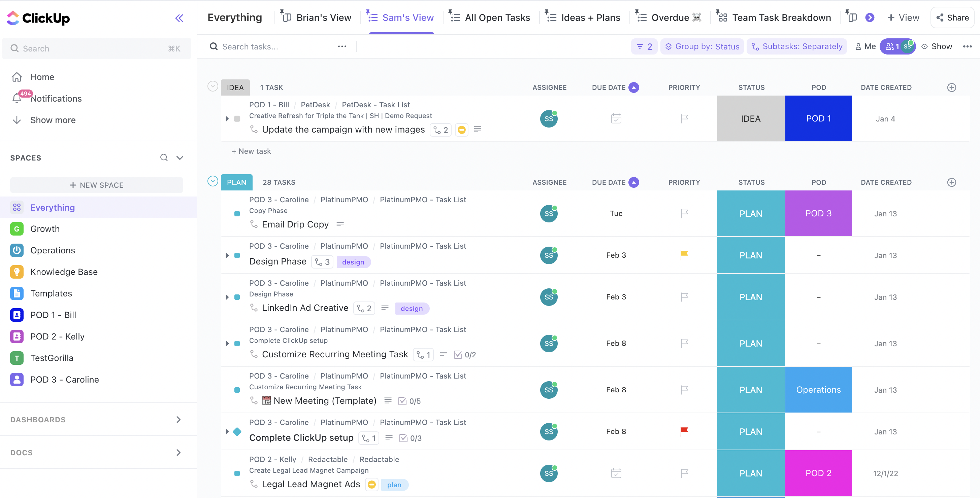The width and height of the screenshot is (980, 498).
Task: Open description icon on Email Drip Copy
Action: click(x=340, y=224)
